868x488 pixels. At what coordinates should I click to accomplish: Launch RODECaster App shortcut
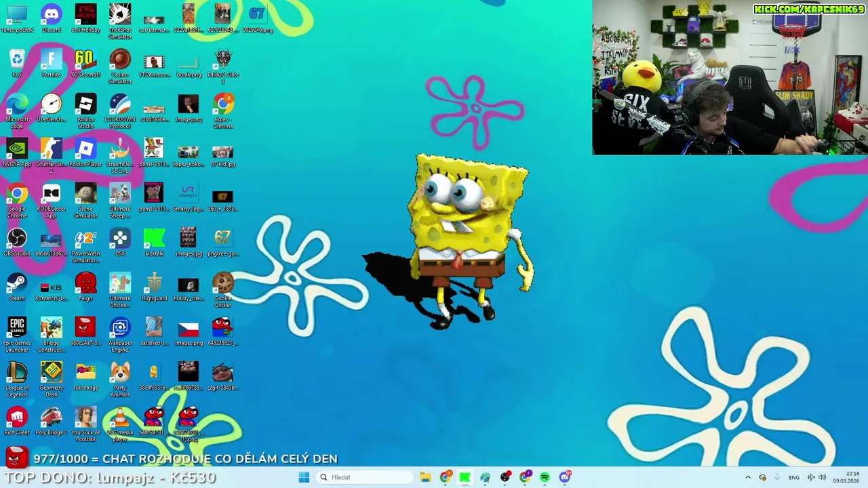tap(52, 200)
